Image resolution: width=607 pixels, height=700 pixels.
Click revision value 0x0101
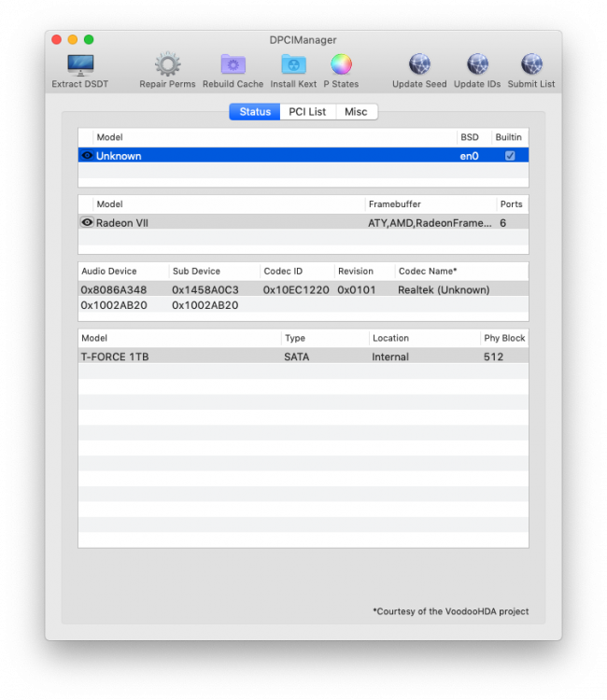point(357,289)
